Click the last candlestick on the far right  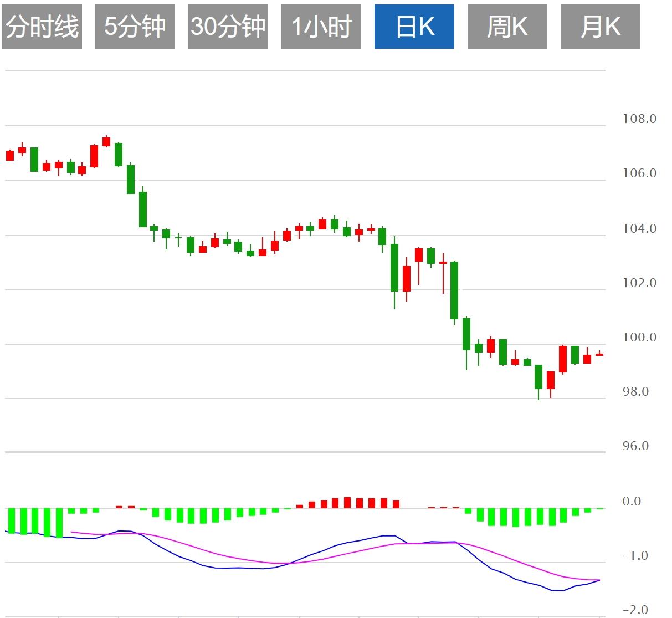click(x=599, y=354)
